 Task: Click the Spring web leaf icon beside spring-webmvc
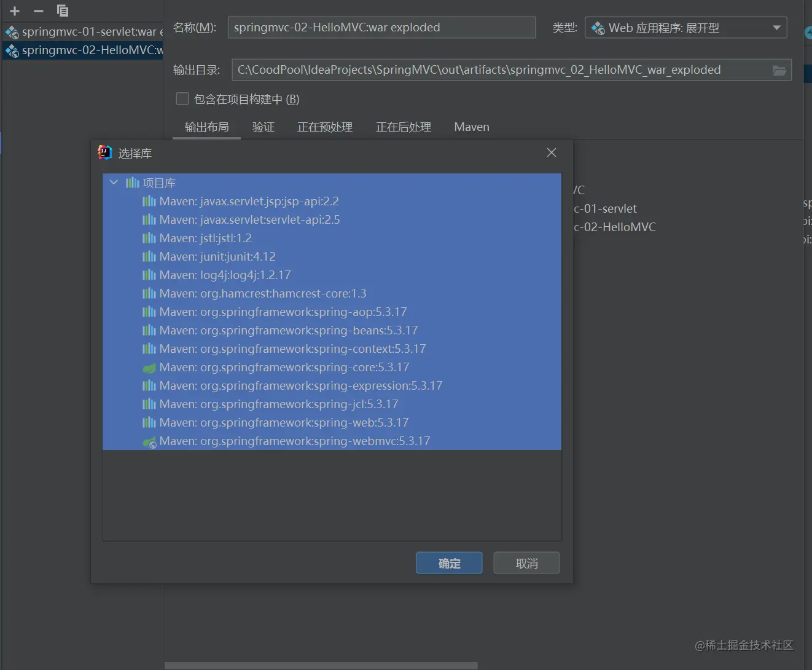(x=149, y=441)
